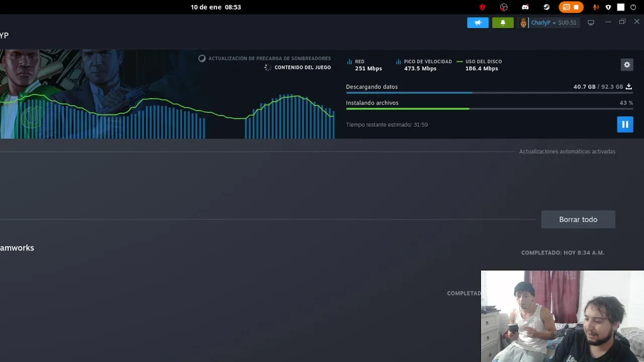
Task: Open wallet balance $U0.51
Action: point(568,23)
